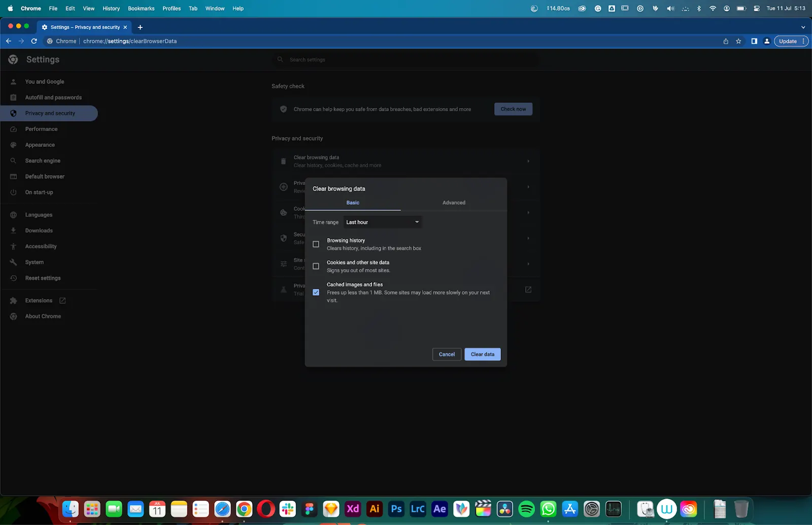The image size is (812, 525).
Task: Open Lightroom Classic from the dock
Action: point(418,509)
